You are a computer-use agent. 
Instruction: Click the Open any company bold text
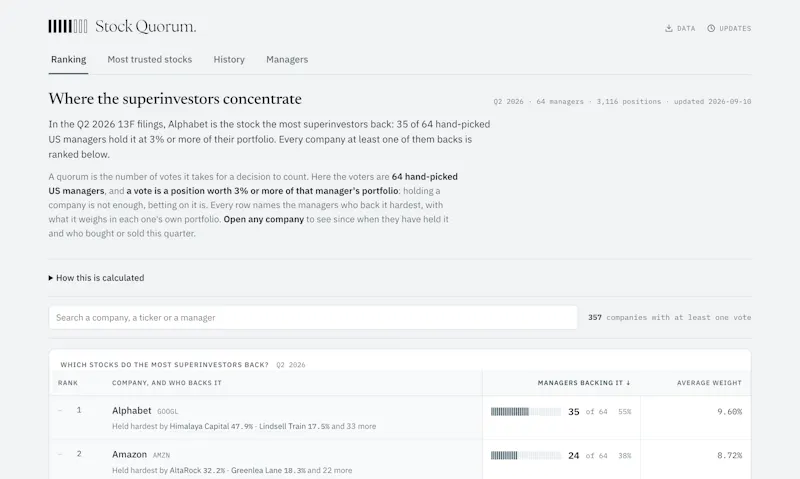click(264, 219)
